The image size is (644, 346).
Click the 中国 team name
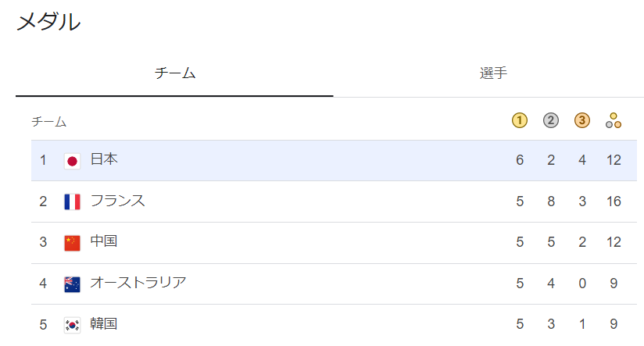[104, 242]
